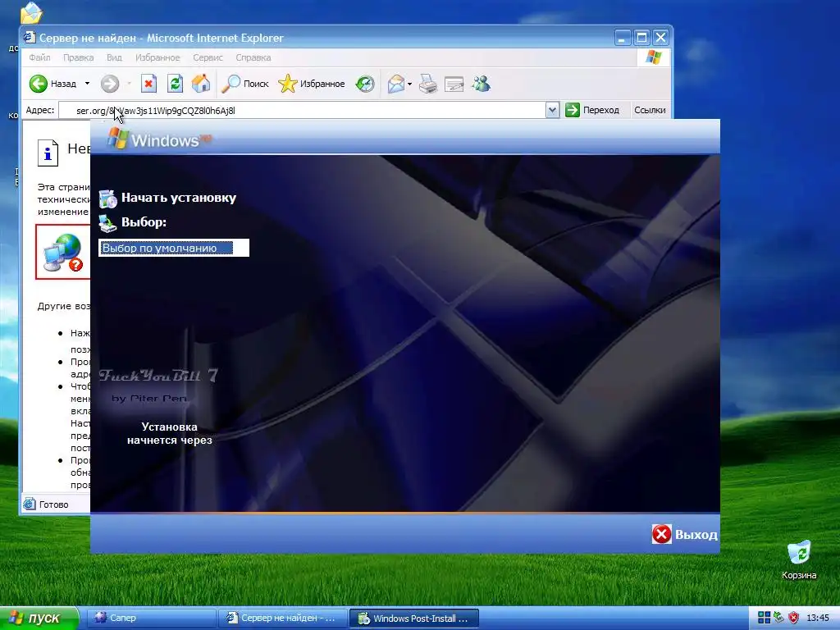Viewport: 840px width, 630px height.
Task: Click the blue windows tray icon
Action: click(765, 619)
